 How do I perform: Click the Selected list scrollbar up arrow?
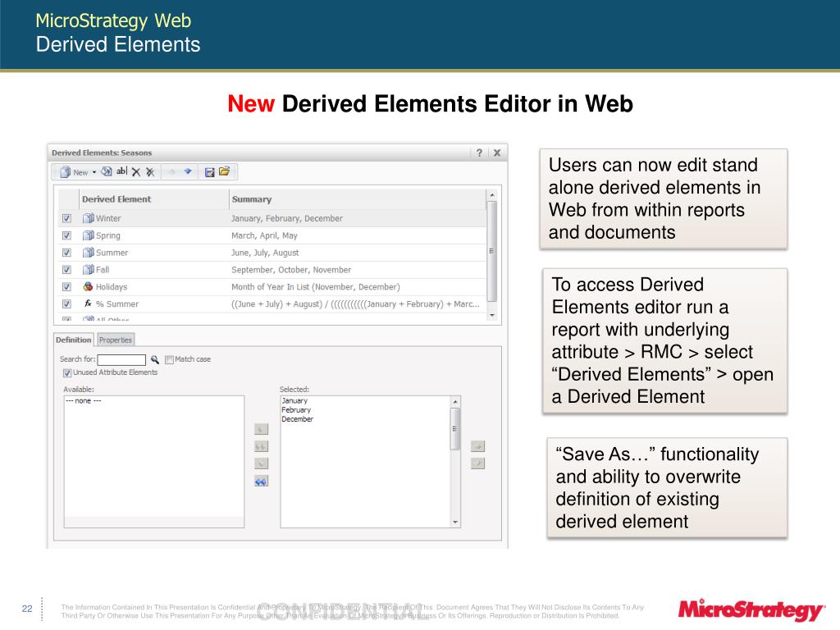[455, 401]
